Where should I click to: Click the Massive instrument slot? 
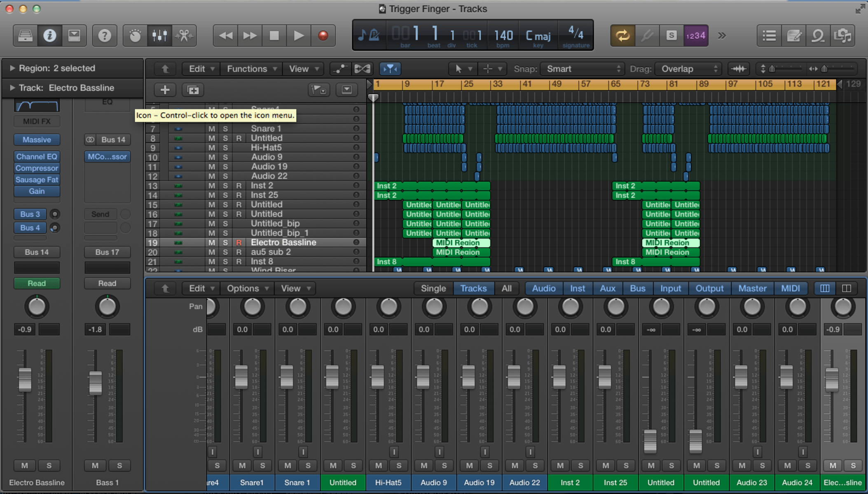tap(37, 140)
